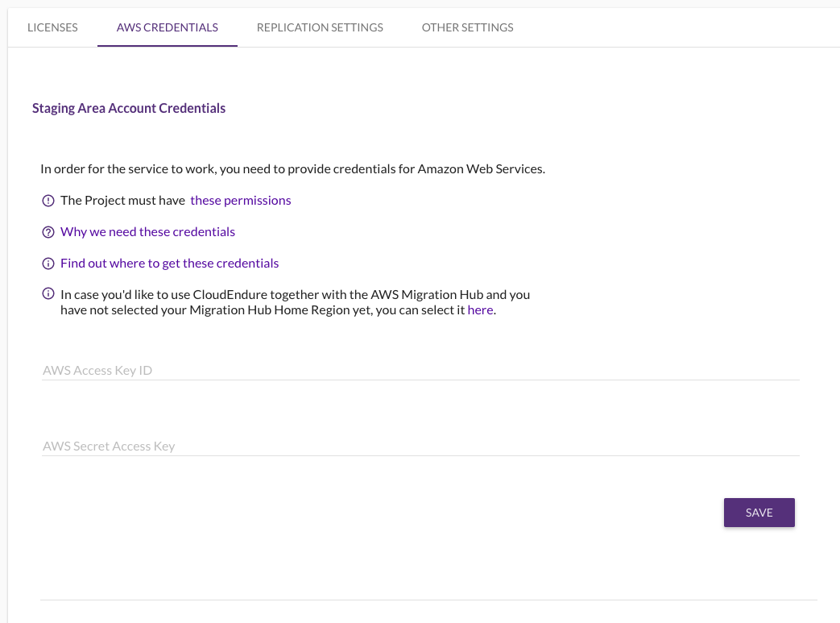This screenshot has width=840, height=623.
Task: Focus the AWS Secret Access Key field
Action: coord(420,446)
